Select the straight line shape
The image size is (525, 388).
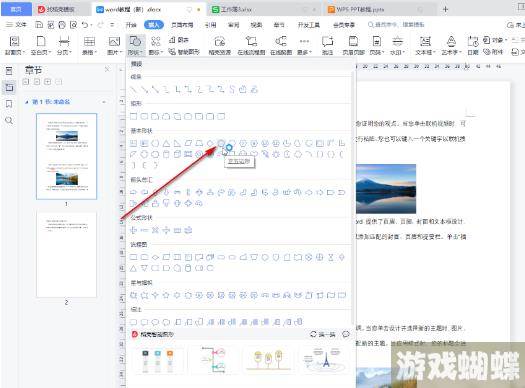coord(134,89)
